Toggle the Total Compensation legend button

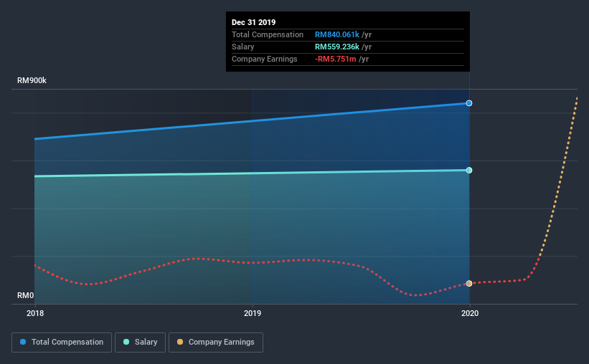point(62,343)
